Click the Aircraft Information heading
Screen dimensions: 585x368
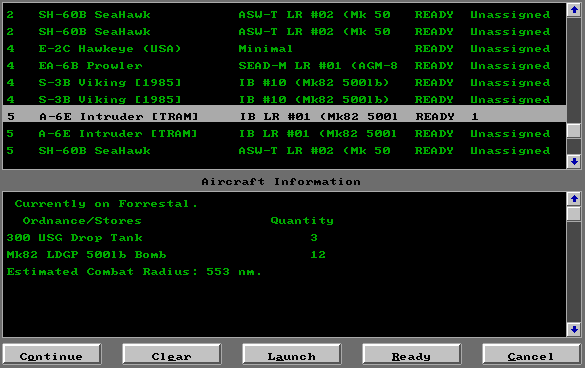pyautogui.click(x=281, y=182)
